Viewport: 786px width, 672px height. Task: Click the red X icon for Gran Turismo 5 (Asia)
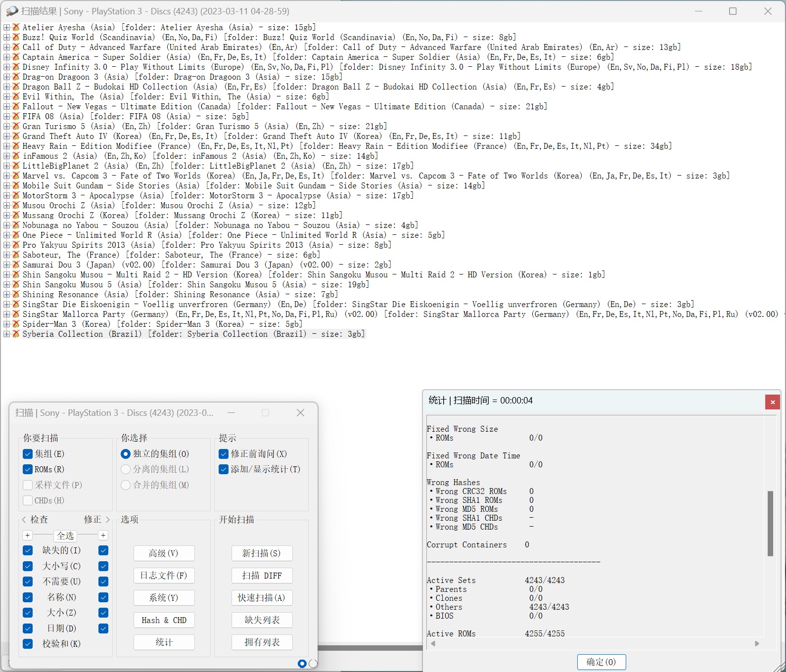click(16, 127)
